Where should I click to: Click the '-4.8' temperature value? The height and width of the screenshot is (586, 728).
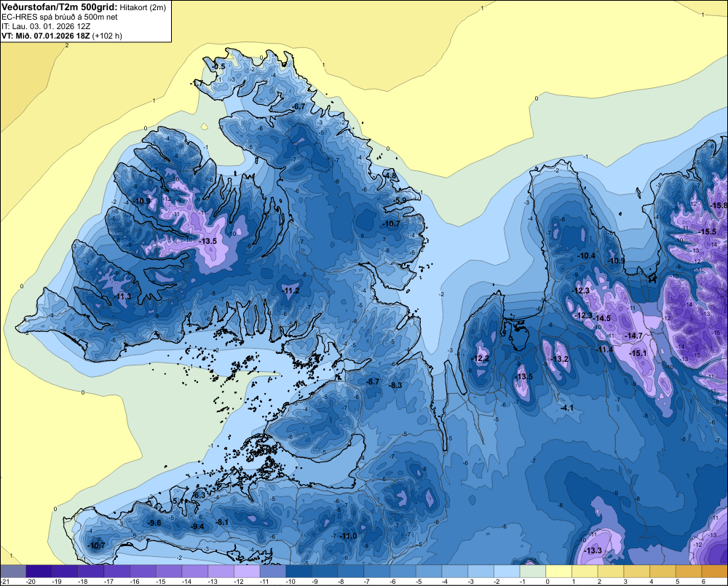point(390,176)
